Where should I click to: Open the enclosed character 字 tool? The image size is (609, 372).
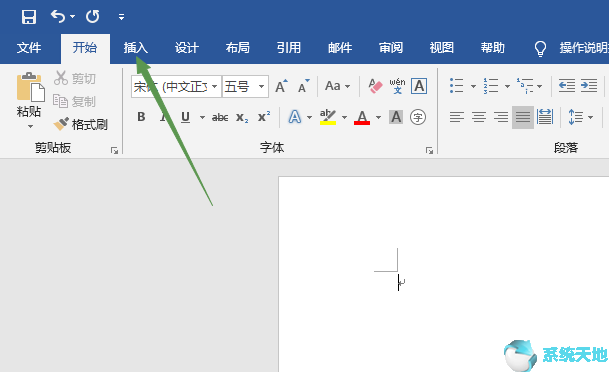coord(418,117)
